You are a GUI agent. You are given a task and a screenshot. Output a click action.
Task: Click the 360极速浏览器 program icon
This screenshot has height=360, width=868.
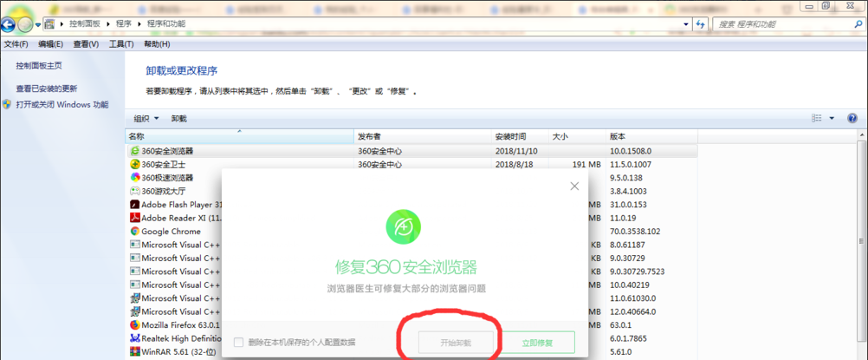pyautogui.click(x=134, y=178)
